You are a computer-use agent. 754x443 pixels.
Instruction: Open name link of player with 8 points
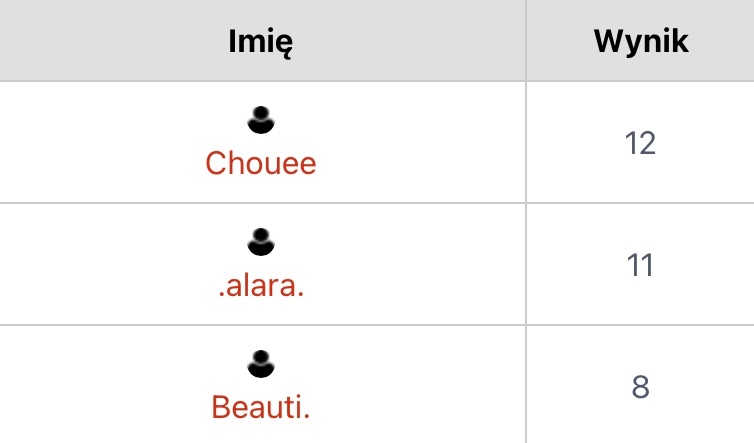pos(261,407)
